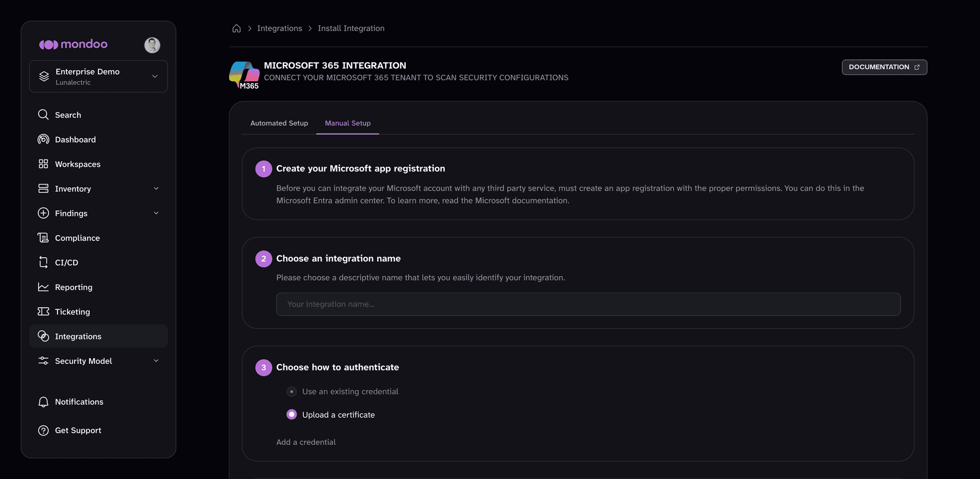Open the Enterprise Demo space dropdown
This screenshot has height=479, width=980.
coord(99,76)
